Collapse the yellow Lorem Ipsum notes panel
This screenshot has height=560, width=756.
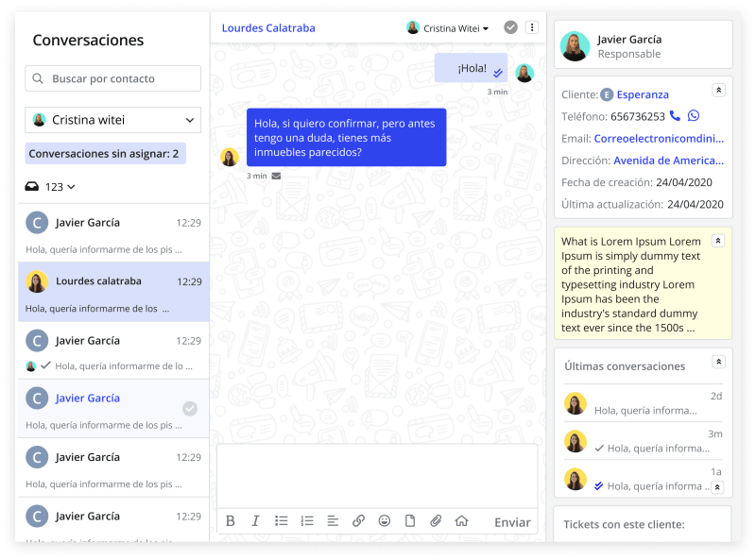(x=719, y=241)
